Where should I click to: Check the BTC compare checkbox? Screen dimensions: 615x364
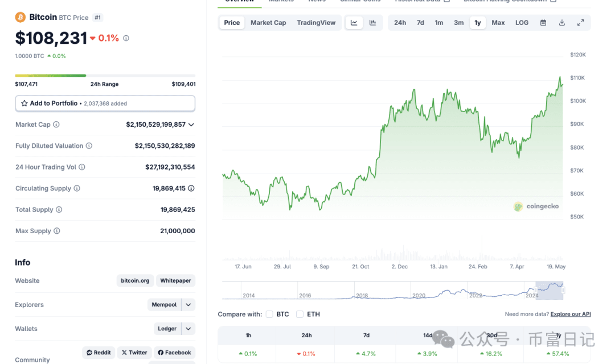[268, 313]
